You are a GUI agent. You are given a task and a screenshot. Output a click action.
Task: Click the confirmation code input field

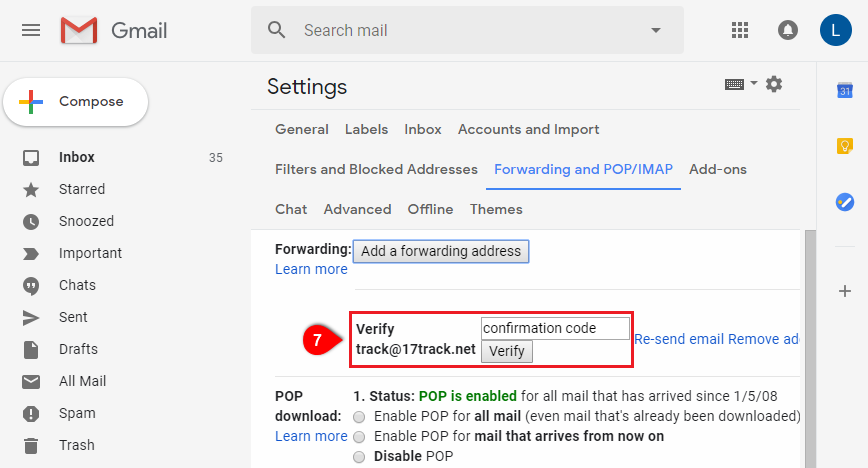tap(555, 328)
